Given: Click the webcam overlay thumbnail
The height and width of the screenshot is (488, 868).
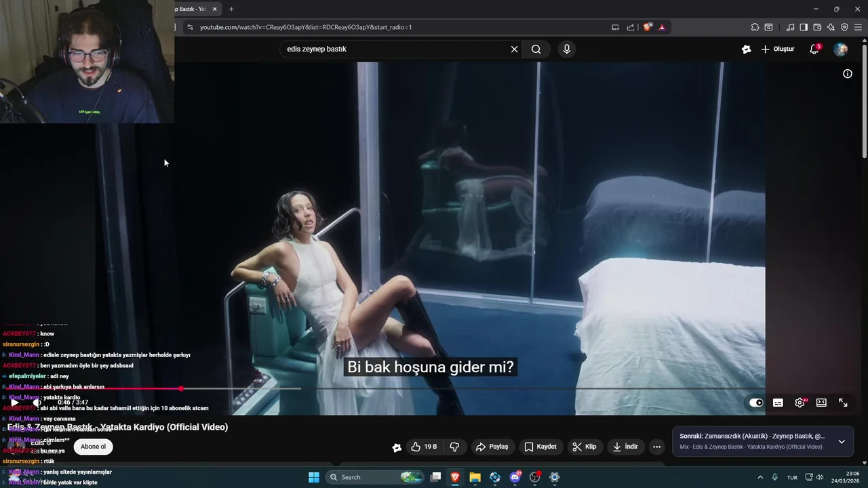Looking at the screenshot, I should click(x=87, y=62).
